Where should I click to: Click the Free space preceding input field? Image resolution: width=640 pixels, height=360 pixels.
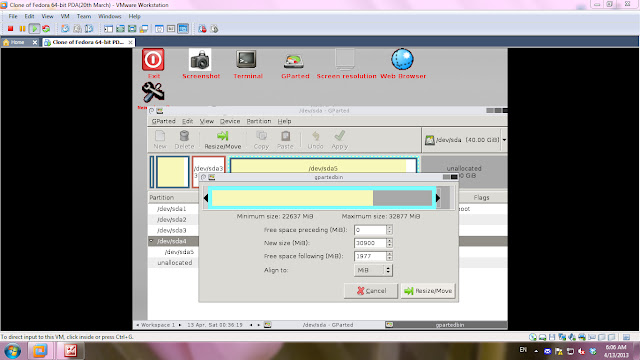370,230
